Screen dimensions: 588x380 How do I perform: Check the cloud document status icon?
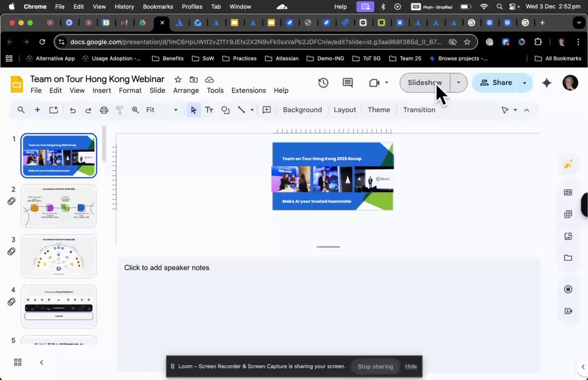(x=209, y=80)
